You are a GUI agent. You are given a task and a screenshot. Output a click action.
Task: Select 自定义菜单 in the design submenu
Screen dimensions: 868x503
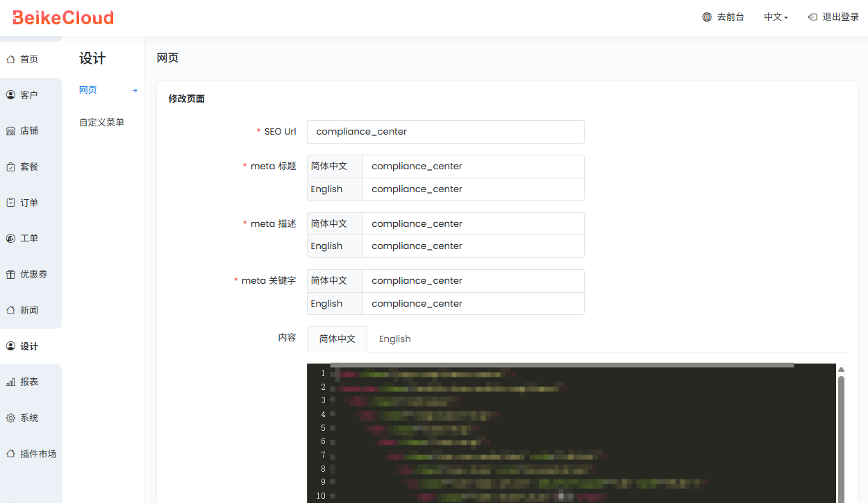point(101,122)
